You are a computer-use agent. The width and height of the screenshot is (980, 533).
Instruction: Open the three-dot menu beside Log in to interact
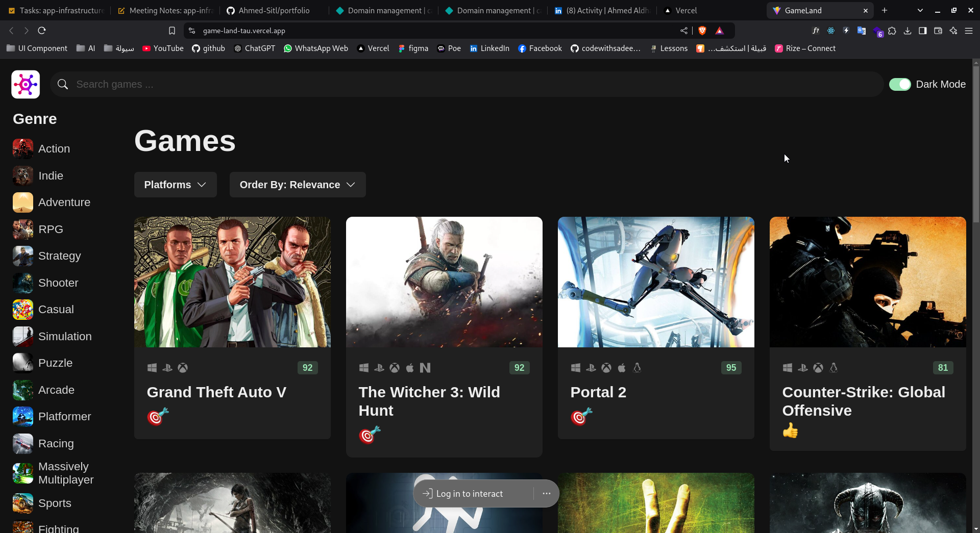click(x=547, y=494)
